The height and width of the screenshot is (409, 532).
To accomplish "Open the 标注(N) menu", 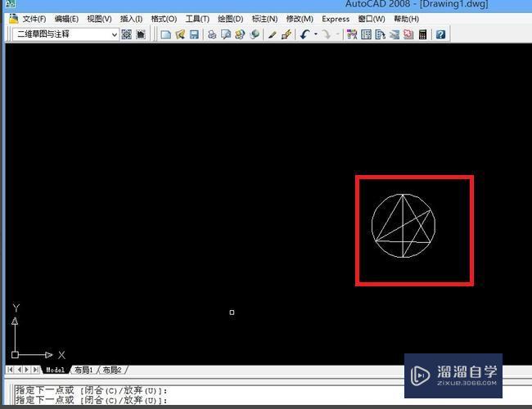I will tap(264, 19).
